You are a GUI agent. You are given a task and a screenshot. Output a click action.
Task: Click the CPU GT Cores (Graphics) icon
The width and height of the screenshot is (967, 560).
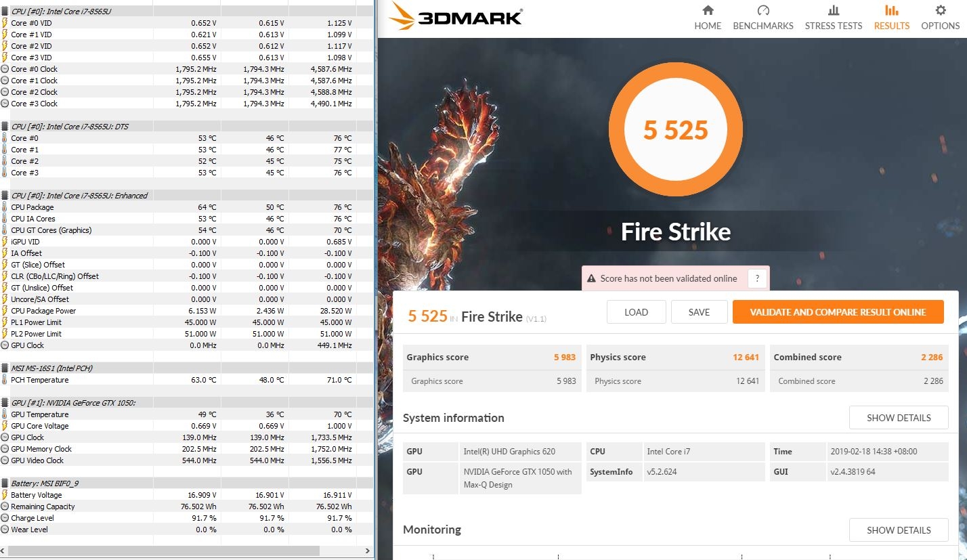tap(5, 230)
